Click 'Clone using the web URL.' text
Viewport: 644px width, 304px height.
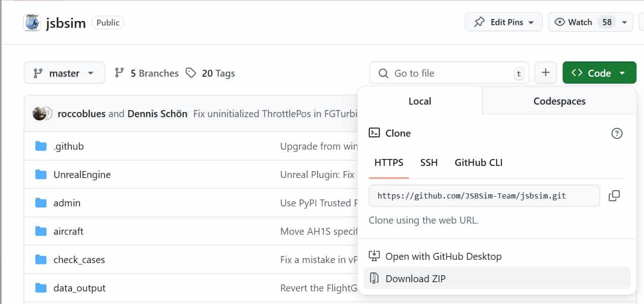pos(424,220)
